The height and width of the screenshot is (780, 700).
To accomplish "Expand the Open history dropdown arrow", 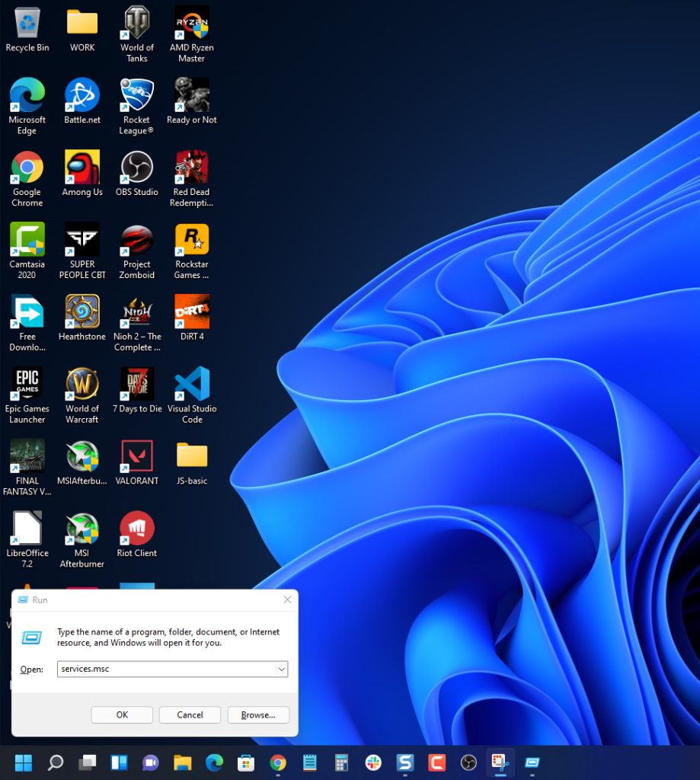I will [x=282, y=669].
